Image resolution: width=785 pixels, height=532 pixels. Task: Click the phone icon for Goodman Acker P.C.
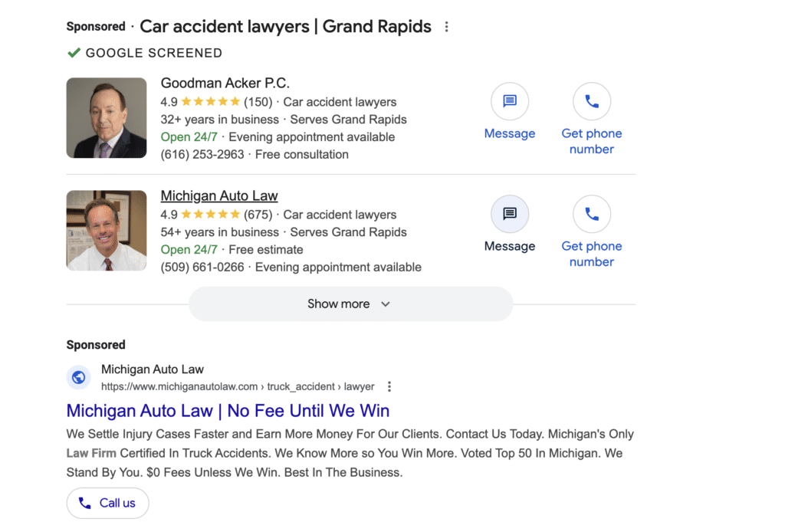point(592,100)
